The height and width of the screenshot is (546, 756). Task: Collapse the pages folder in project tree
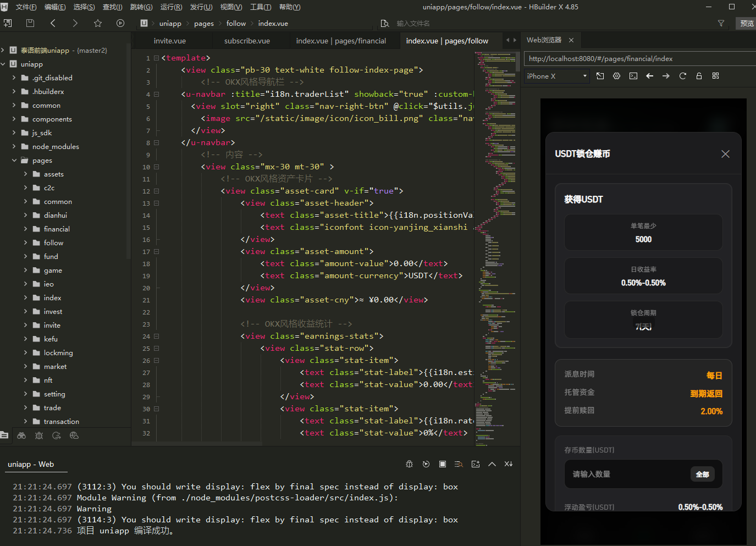tap(14, 160)
